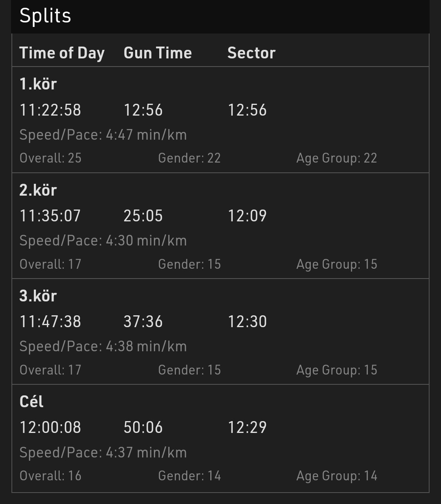Select the Sector column header

tap(251, 53)
